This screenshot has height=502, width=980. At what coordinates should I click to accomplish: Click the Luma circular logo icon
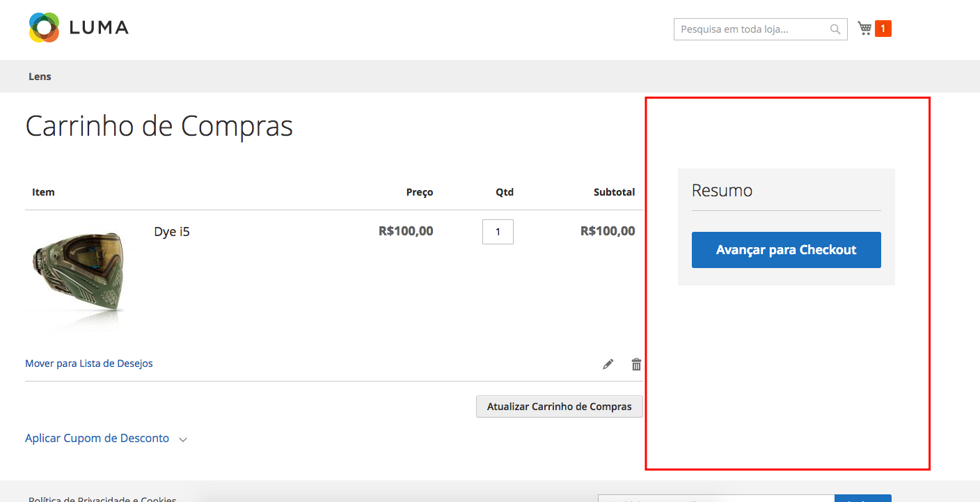pyautogui.click(x=44, y=28)
